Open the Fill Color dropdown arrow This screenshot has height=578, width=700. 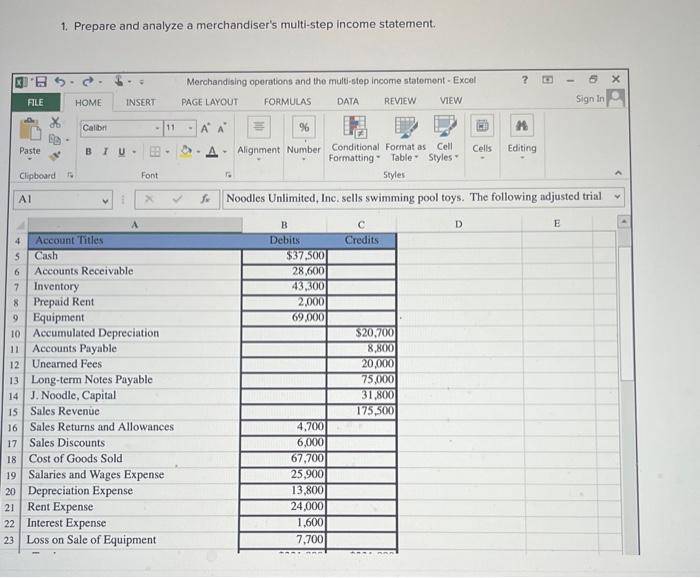(198, 152)
